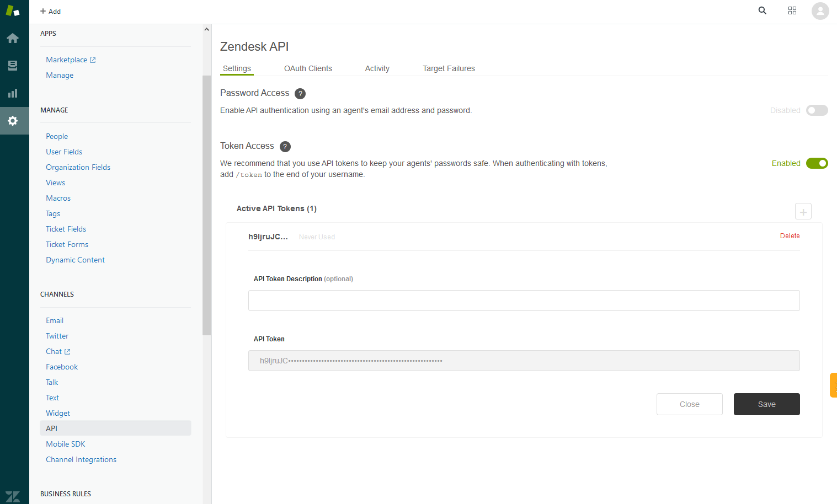Open the Tags settings link
The height and width of the screenshot is (504, 837).
coord(53,213)
